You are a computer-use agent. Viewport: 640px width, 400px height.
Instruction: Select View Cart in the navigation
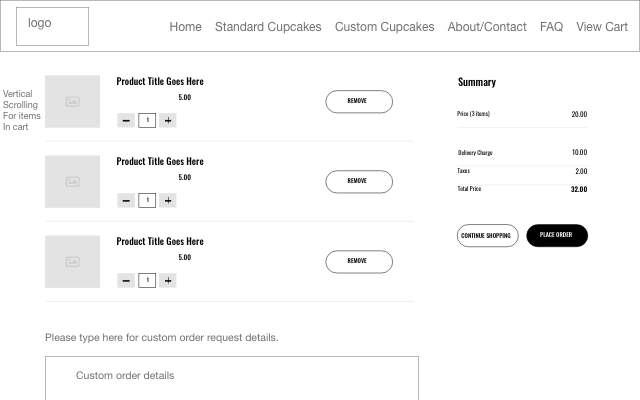pos(602,27)
